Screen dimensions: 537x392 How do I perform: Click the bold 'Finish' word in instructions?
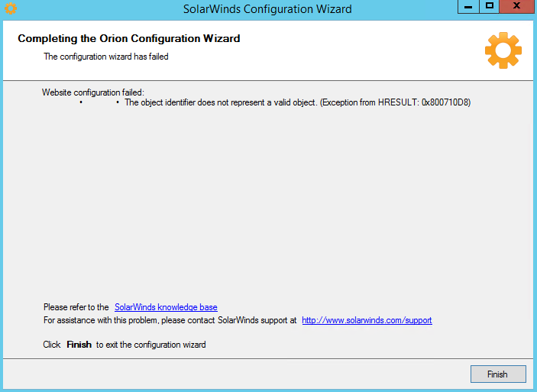(x=79, y=345)
